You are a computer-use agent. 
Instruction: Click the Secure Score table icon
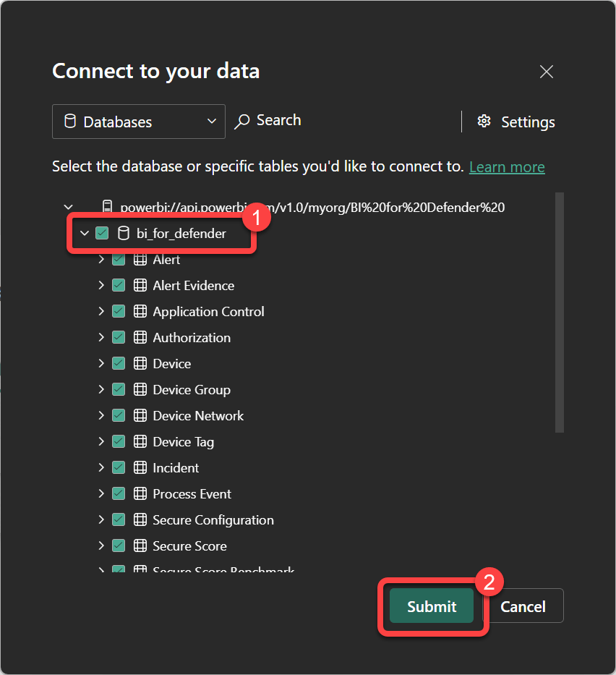[x=140, y=545]
